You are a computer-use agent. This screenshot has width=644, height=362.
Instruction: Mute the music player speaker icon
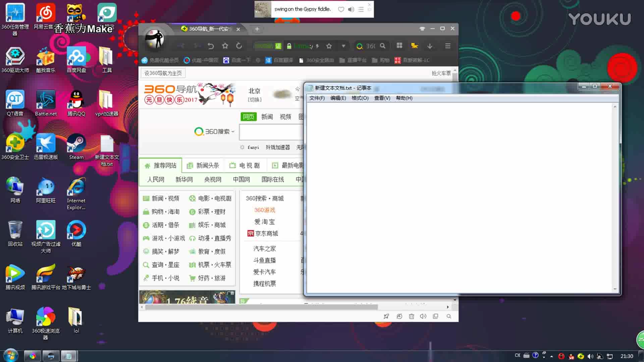tap(351, 9)
